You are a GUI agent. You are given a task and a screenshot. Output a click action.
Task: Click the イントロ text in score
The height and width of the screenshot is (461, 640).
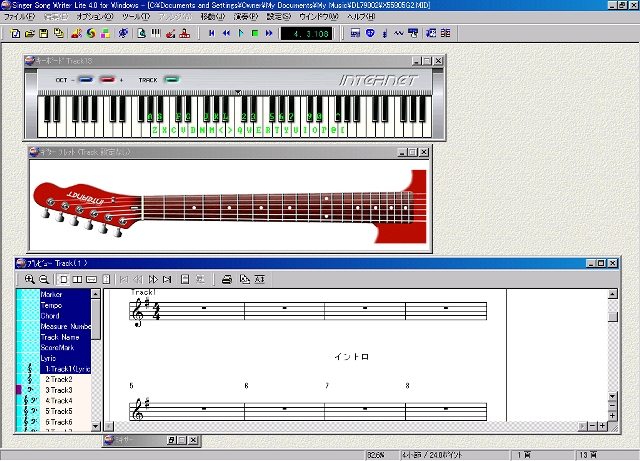pos(351,357)
